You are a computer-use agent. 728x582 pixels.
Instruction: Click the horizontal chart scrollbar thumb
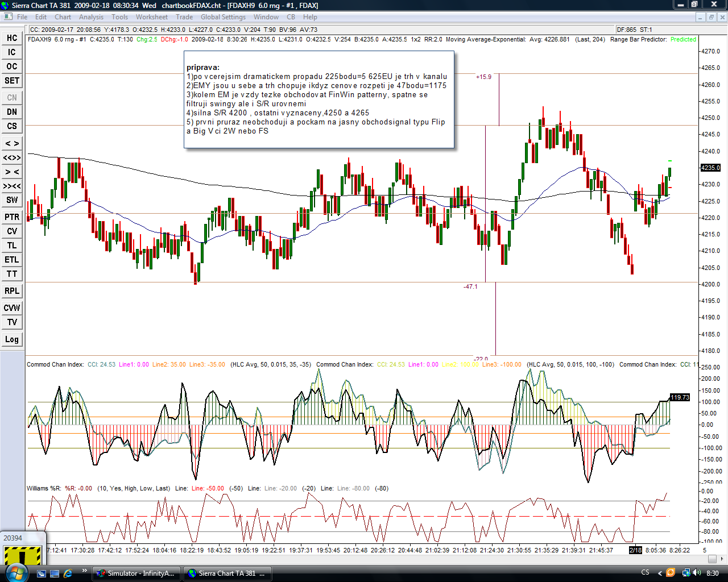pyautogui.click(x=712, y=559)
